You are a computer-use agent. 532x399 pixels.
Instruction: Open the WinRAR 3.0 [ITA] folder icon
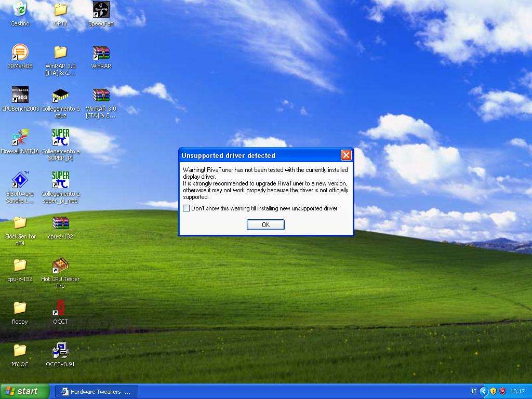tap(60, 52)
